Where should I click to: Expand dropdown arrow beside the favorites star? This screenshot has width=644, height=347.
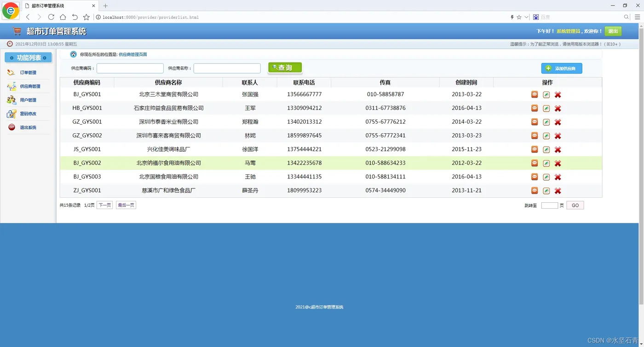point(526,17)
